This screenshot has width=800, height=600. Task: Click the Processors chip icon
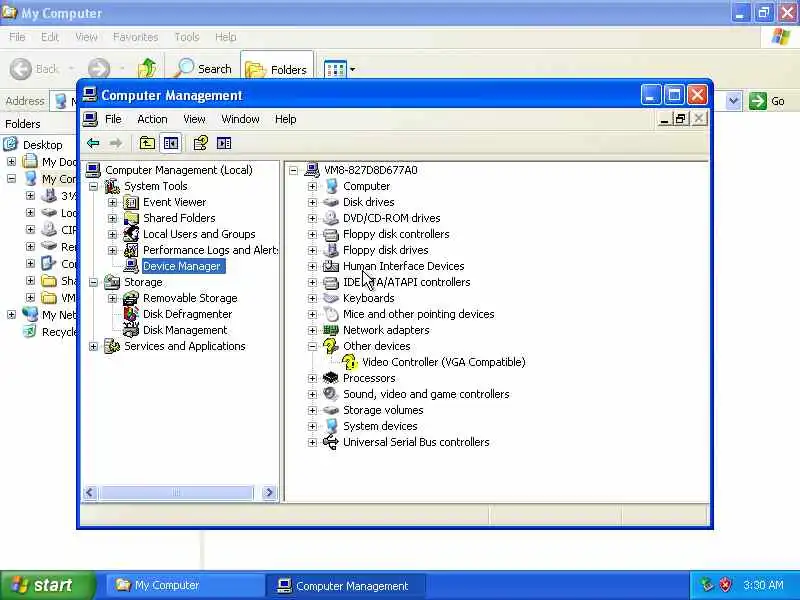[x=331, y=378]
